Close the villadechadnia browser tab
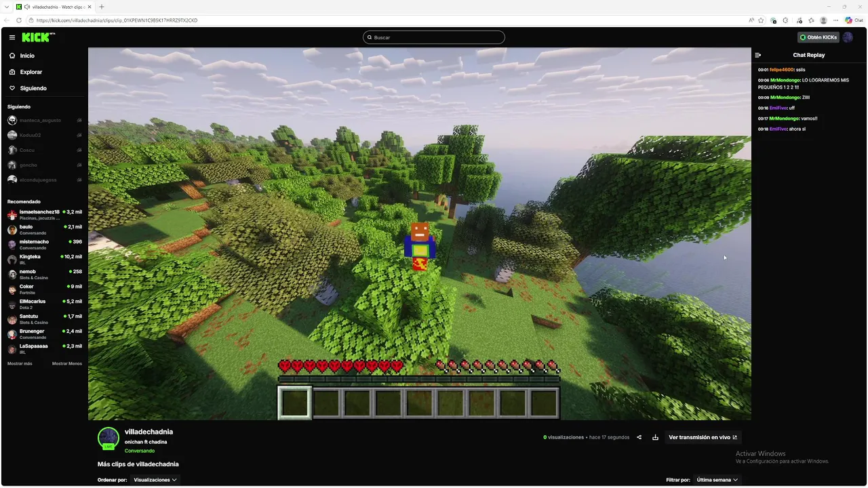Viewport: 868px width, 488px height. click(x=90, y=7)
